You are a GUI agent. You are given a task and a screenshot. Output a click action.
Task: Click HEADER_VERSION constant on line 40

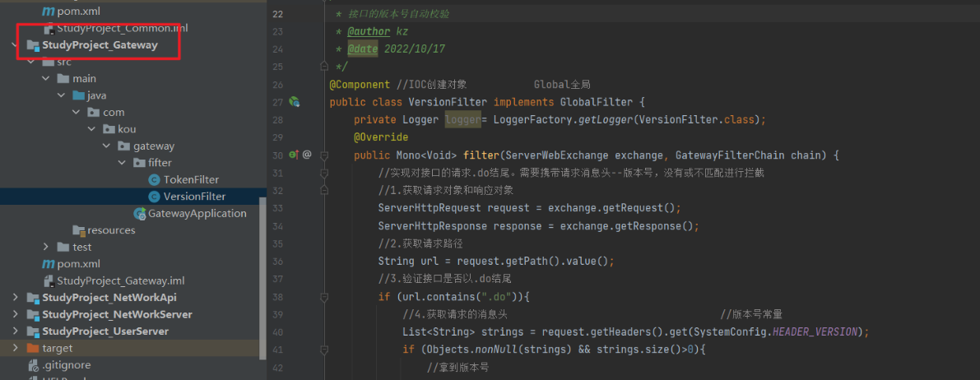point(816,331)
